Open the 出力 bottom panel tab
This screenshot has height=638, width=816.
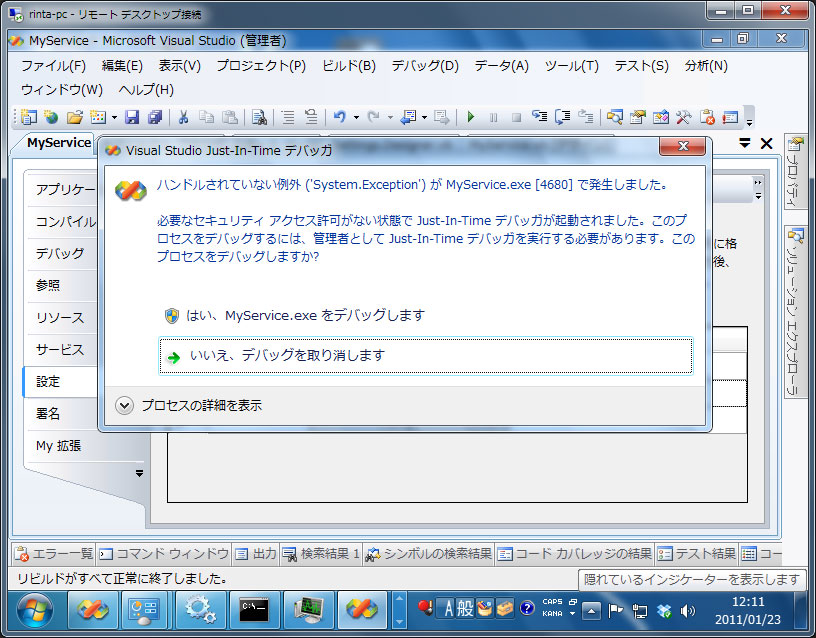tap(256, 554)
